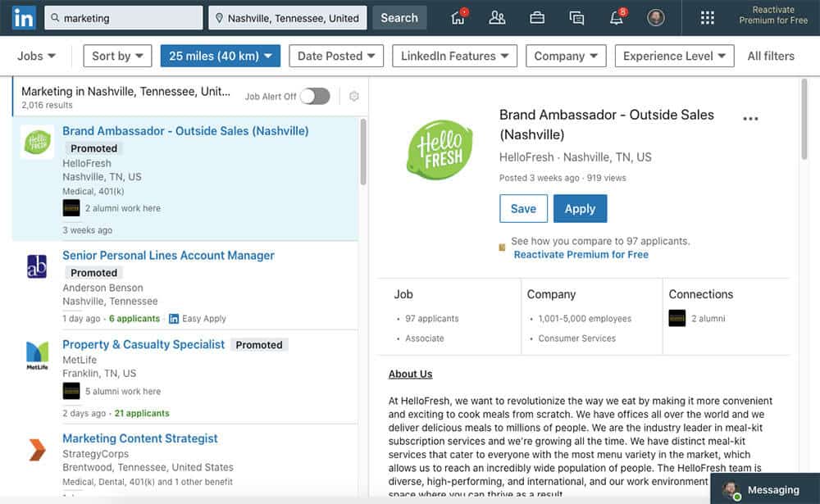This screenshot has width=820, height=504.
Task: Click "5 alumni work here" text
Action: [x=123, y=391]
